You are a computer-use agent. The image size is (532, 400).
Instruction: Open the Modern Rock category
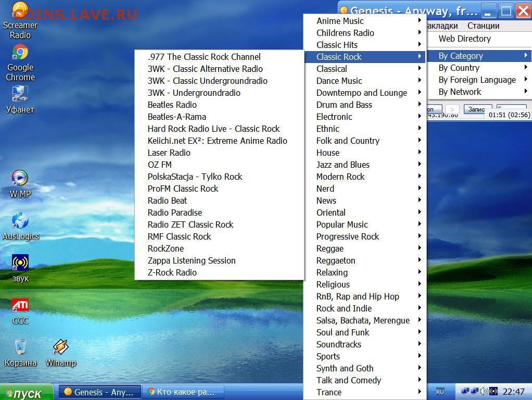(364, 177)
